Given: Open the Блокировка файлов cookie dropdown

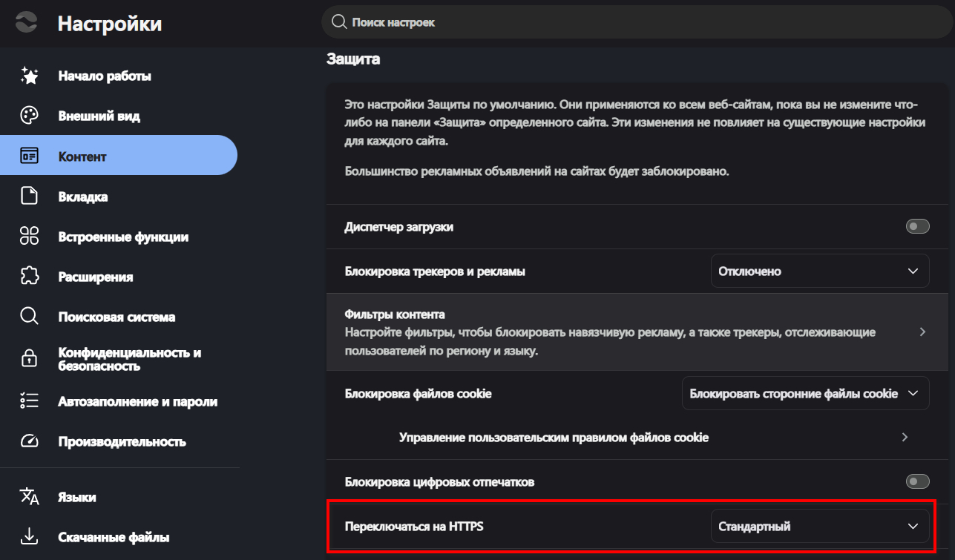Looking at the screenshot, I should (x=805, y=393).
